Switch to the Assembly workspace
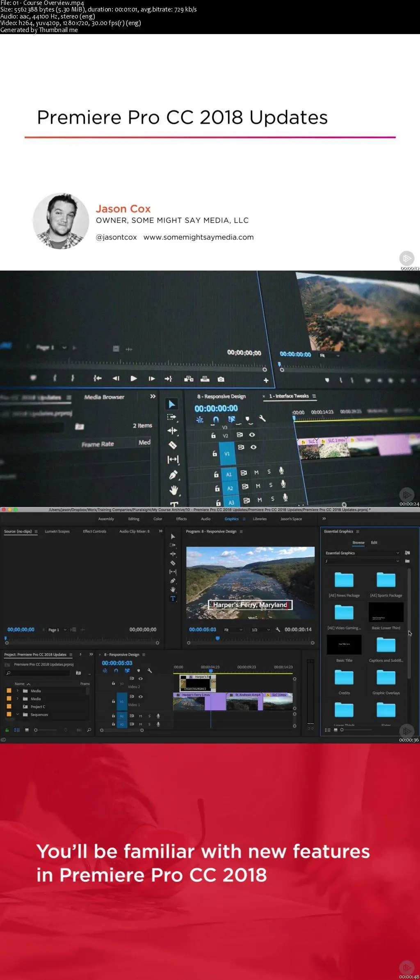Viewport: 420px width, 980px height. (106, 519)
